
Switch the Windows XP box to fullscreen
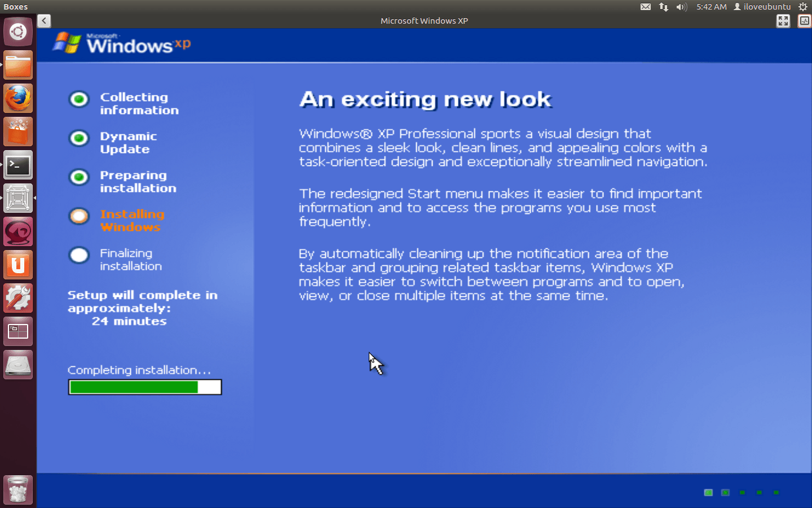point(783,21)
